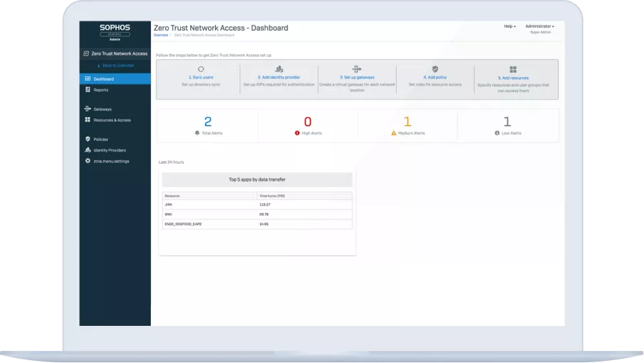Select the JIRA row in the apps table
Viewport: 644px width, 363px height.
point(257,204)
